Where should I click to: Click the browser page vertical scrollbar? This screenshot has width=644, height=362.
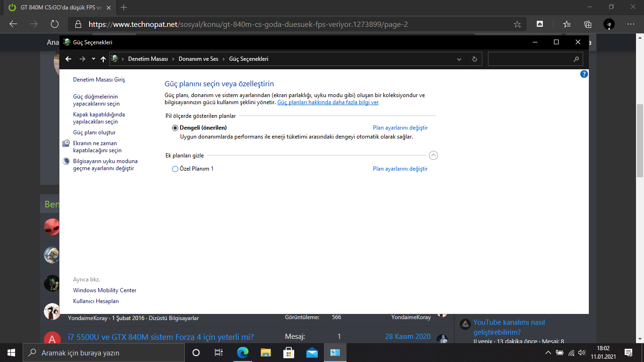pyautogui.click(x=640, y=140)
